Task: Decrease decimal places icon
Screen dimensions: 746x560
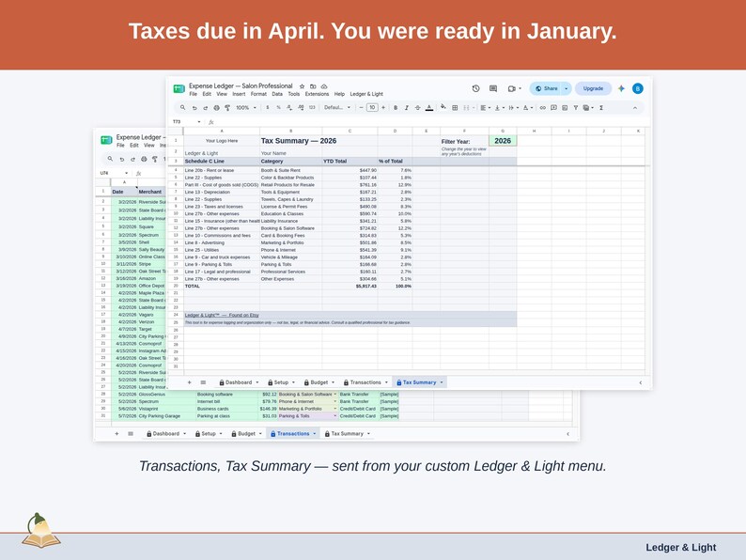Action: (x=289, y=107)
